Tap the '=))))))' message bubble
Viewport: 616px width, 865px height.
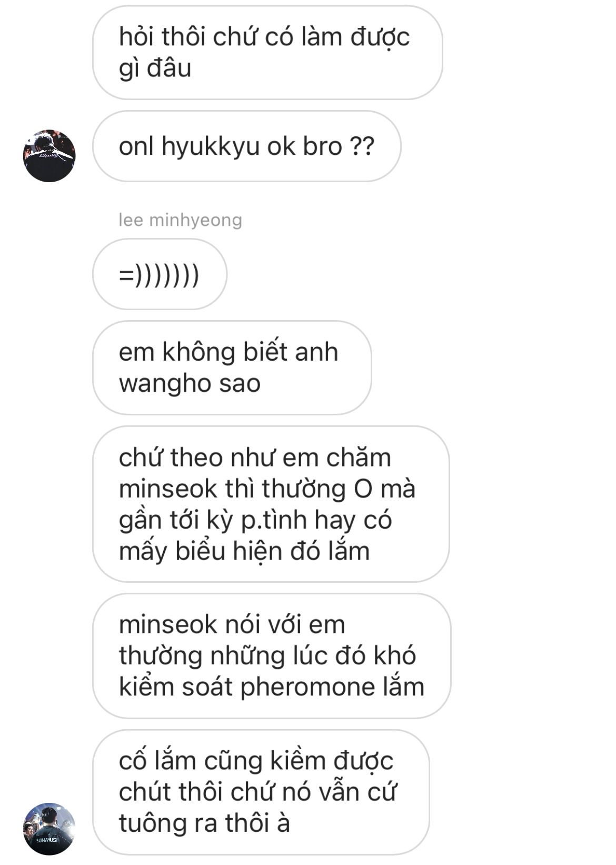(x=160, y=274)
